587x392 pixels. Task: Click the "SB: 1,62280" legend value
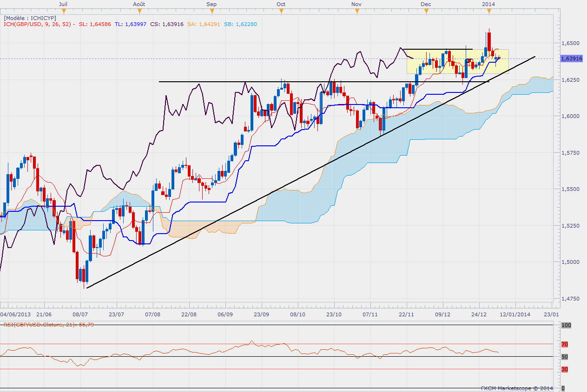coord(241,24)
